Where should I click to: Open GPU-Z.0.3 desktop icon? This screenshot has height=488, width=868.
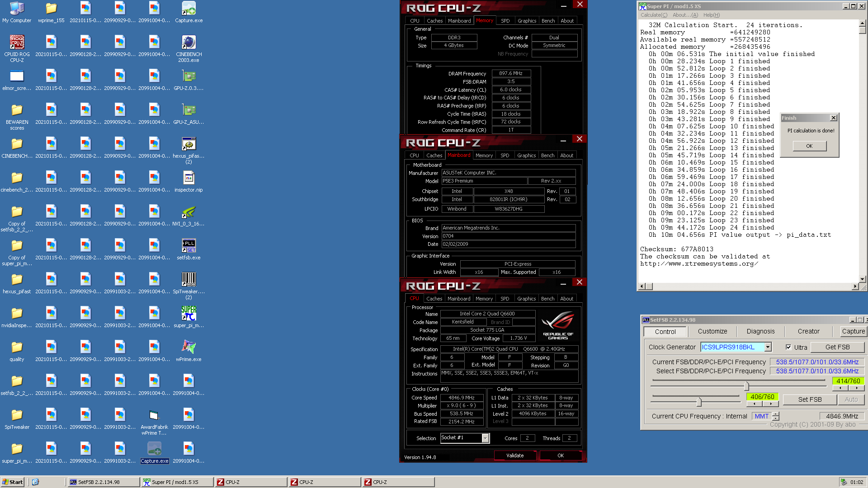(x=189, y=80)
